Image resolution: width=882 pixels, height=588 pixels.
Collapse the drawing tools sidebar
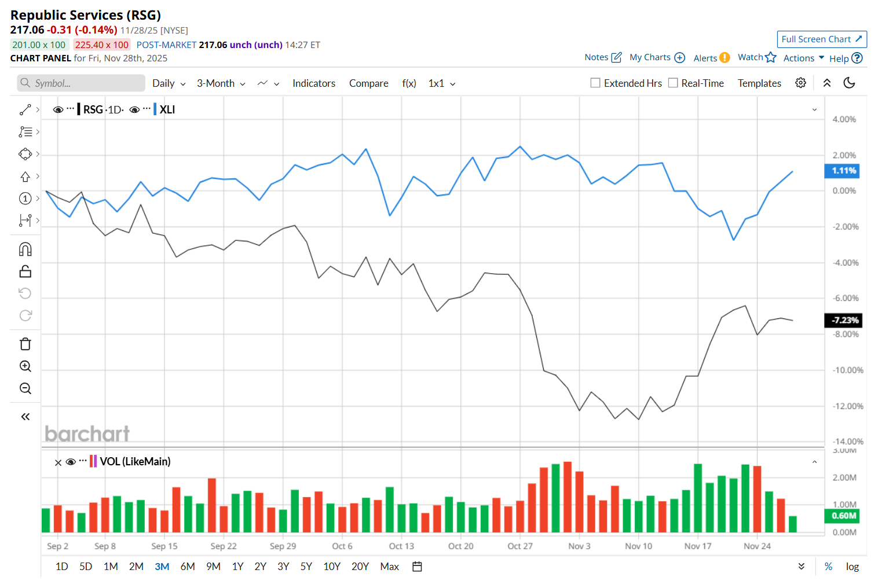(x=25, y=417)
